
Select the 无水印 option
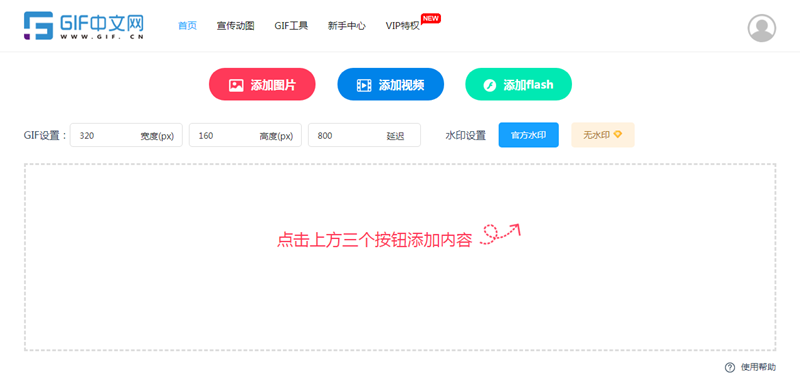603,135
